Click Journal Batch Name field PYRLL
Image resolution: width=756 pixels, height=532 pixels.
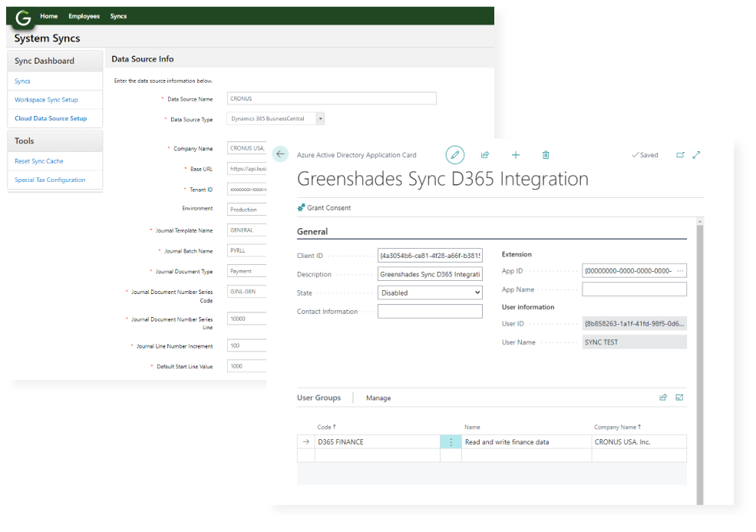[x=247, y=250]
